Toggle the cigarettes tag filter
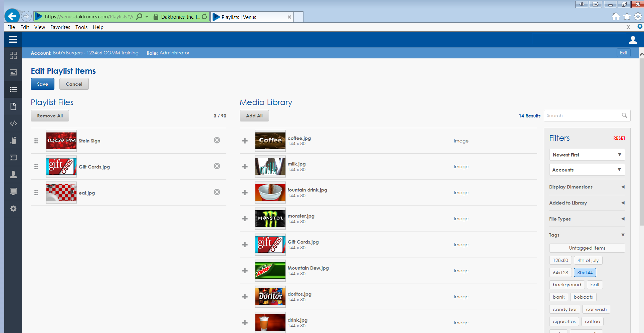This screenshot has width=644, height=333. 564,321
